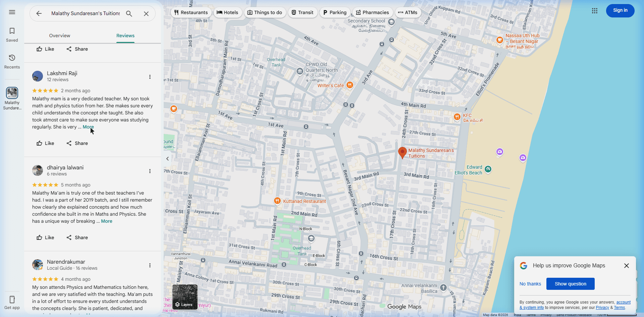The image size is (644, 317).
Task: Open options menu for Narendrakumar's review
Action: (150, 265)
